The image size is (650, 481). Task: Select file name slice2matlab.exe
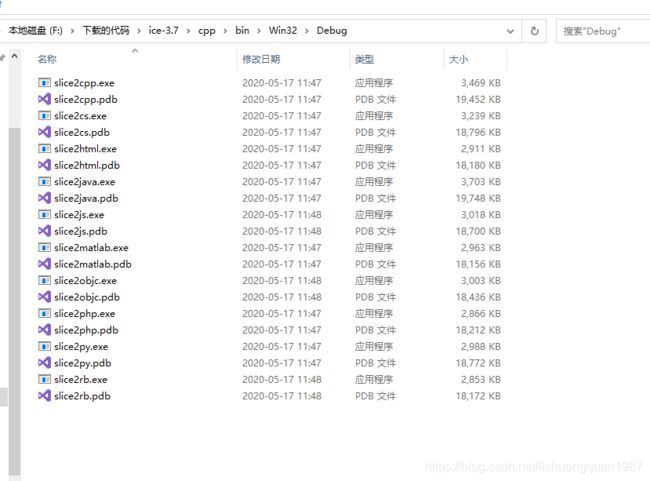click(x=91, y=248)
